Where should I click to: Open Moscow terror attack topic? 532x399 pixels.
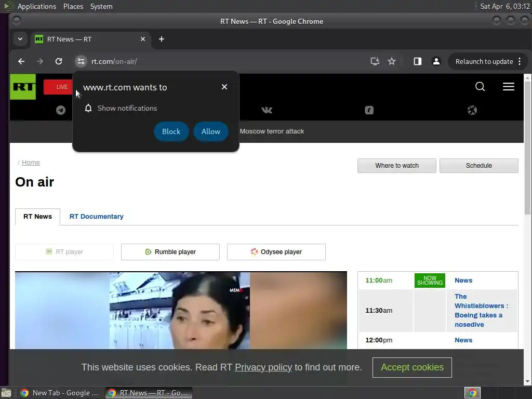[272, 131]
